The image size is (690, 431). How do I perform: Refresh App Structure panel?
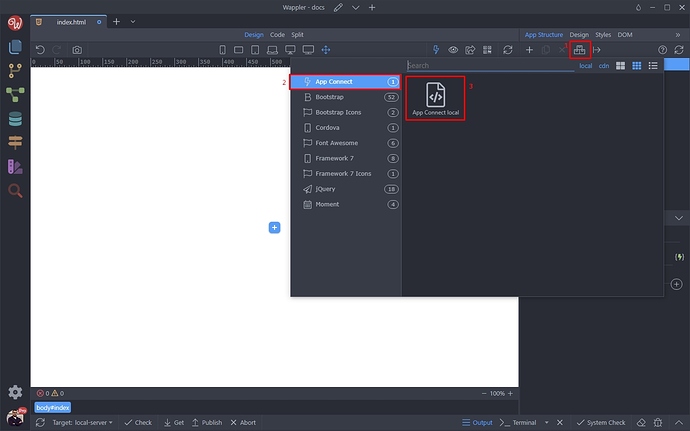click(x=679, y=50)
